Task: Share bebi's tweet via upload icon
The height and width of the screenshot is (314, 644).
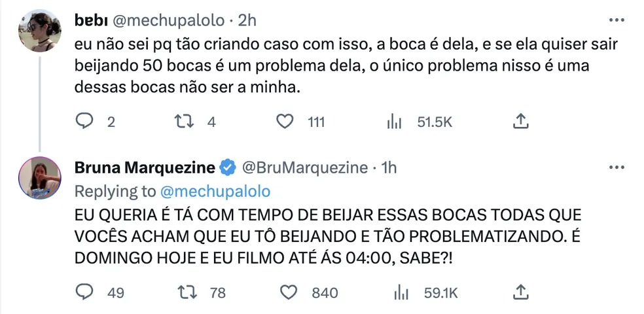Action: [x=520, y=122]
